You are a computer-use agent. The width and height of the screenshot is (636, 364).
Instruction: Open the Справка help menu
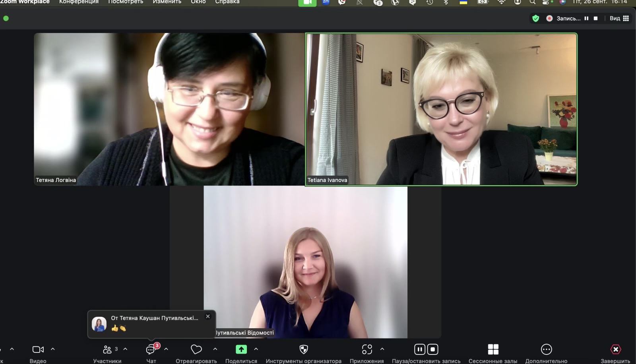pyautogui.click(x=227, y=2)
